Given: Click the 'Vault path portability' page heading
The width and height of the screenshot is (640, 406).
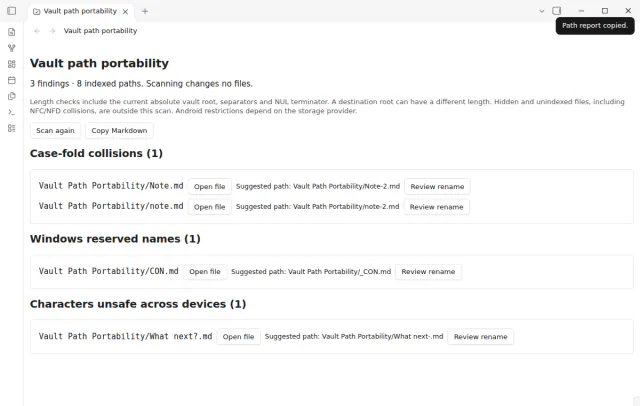Looking at the screenshot, I should 99,63.
